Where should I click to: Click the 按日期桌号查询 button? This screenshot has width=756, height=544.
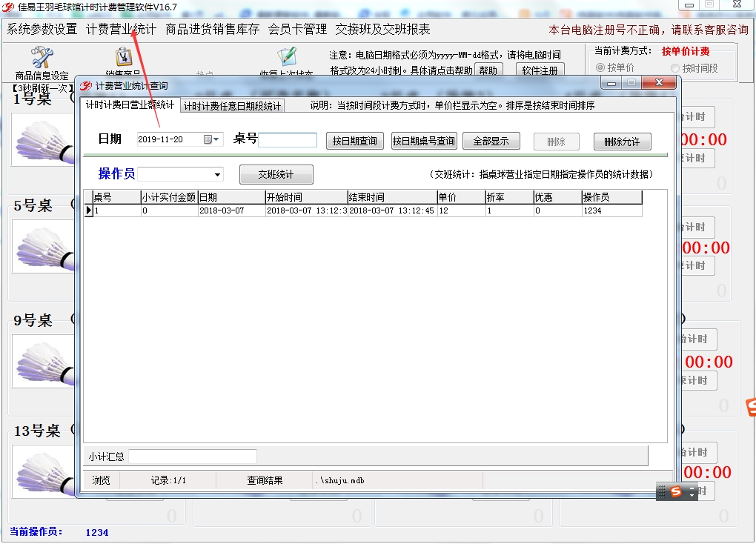pyautogui.click(x=424, y=141)
